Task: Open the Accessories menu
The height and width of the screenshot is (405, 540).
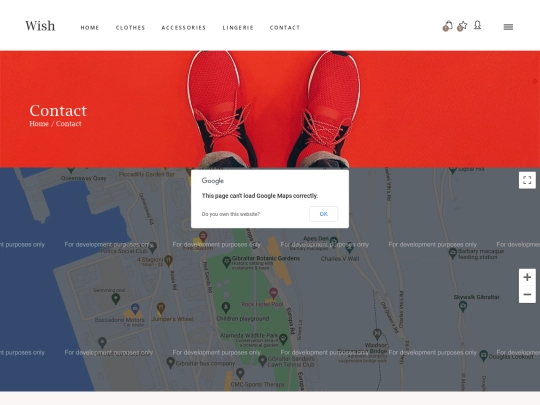Action: point(184,28)
